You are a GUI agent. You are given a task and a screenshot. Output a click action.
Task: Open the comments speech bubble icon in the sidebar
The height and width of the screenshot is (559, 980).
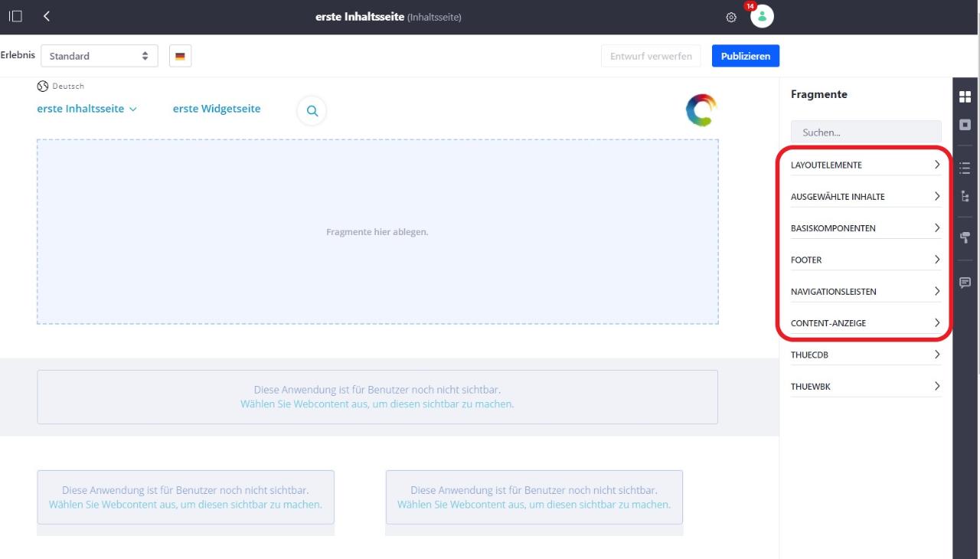[x=965, y=282]
